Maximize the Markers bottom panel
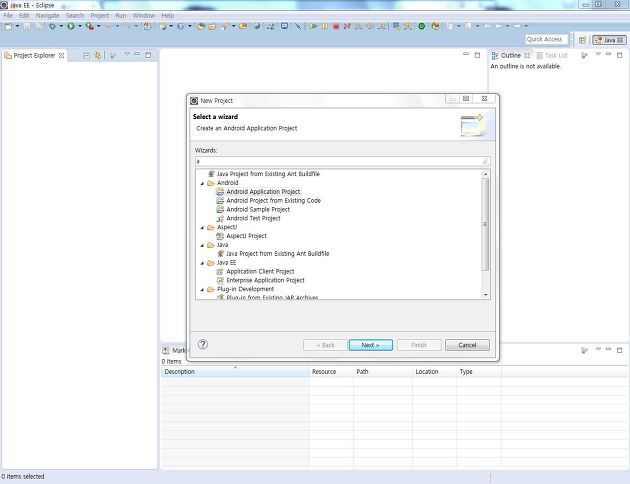Screen dimensions: 630x484 pyautogui.click(x=620, y=350)
